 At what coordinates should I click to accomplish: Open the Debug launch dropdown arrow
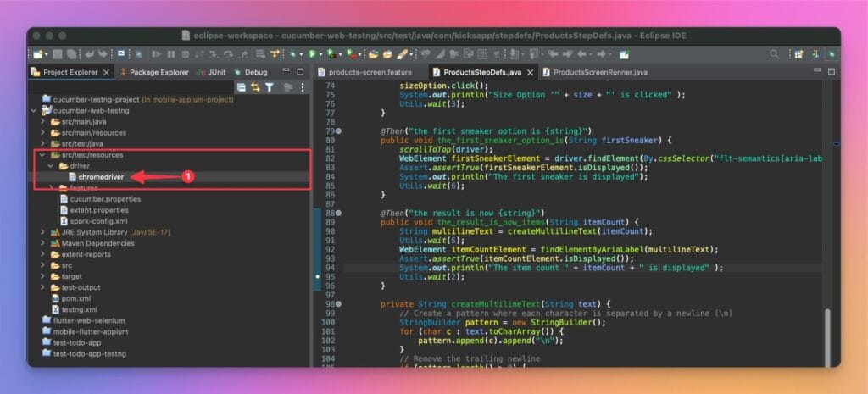click(x=302, y=55)
